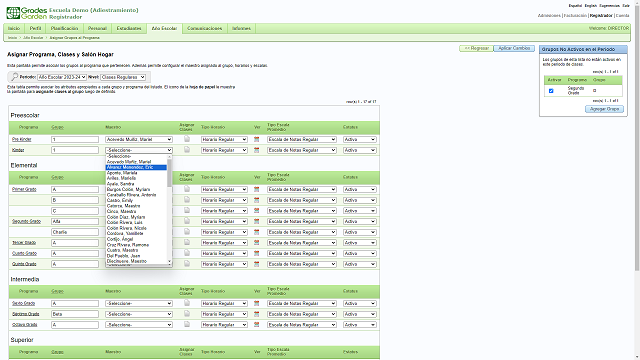Sort by Grupo header in Preescolar table
640x360 pixels.
(x=58, y=127)
